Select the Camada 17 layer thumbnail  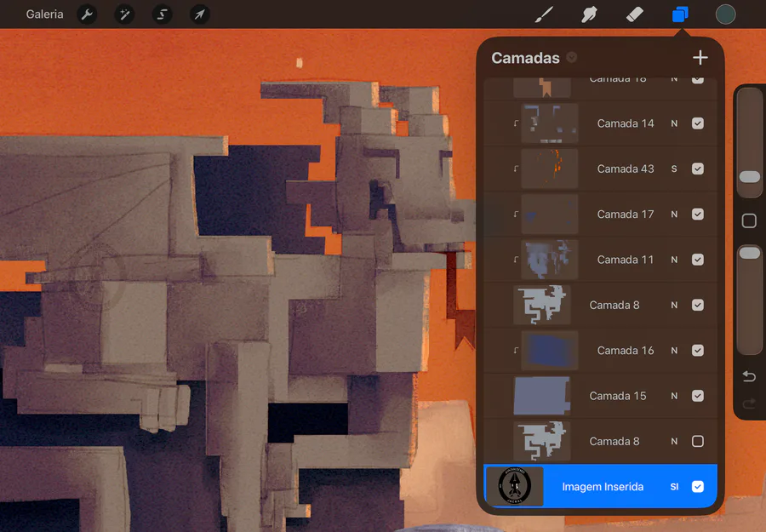pyautogui.click(x=550, y=215)
